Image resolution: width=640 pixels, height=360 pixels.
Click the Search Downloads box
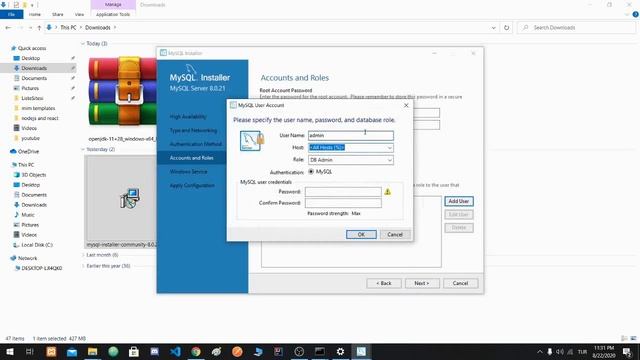[576, 28]
